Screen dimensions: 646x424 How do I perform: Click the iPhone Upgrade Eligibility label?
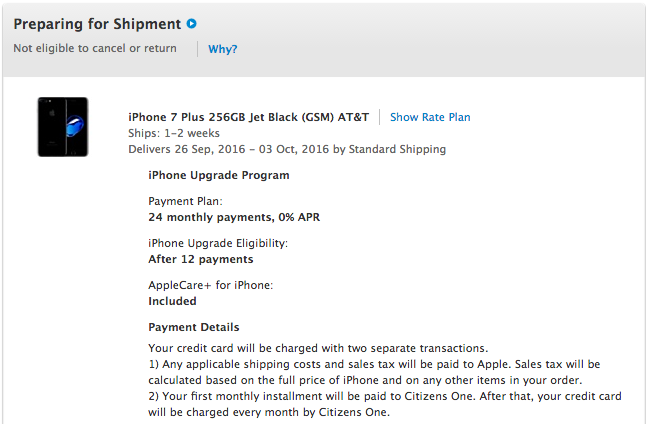click(218, 244)
